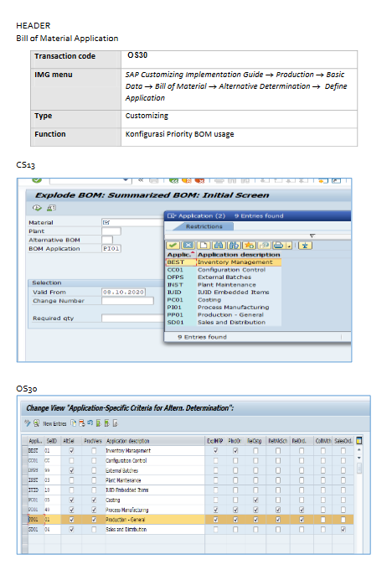Toggle ProdVers checkbox for Production - General row
Viewport: 392px width, 565px height.
pyautogui.click(x=94, y=520)
